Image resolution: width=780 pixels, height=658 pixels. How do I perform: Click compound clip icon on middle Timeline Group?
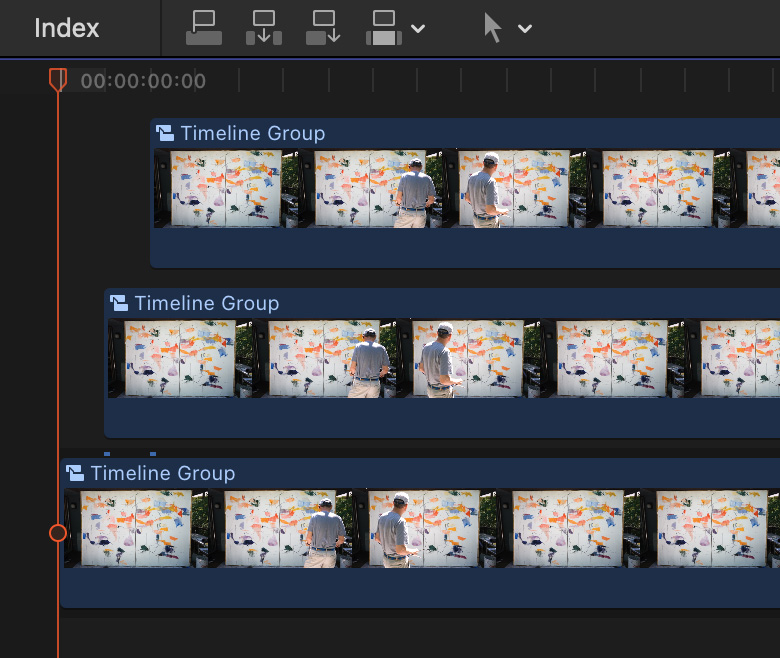(x=119, y=303)
